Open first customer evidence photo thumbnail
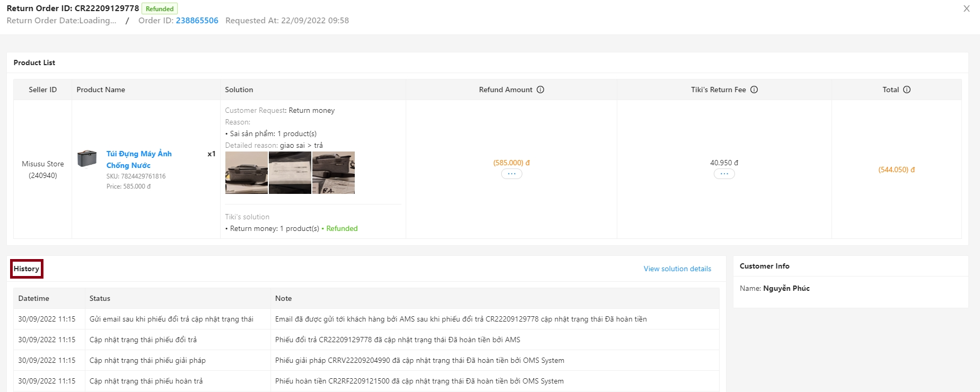Viewport: 980px width, 392px height. pyautogui.click(x=247, y=173)
